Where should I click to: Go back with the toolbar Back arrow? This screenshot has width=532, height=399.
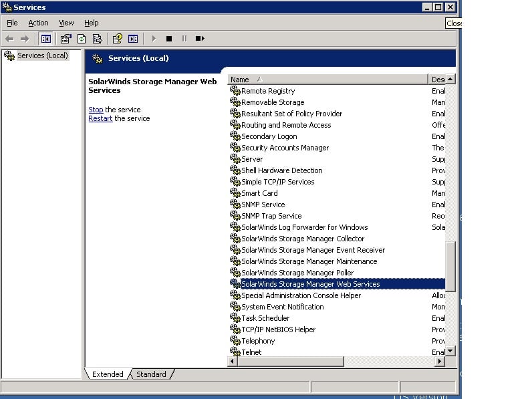(9, 39)
